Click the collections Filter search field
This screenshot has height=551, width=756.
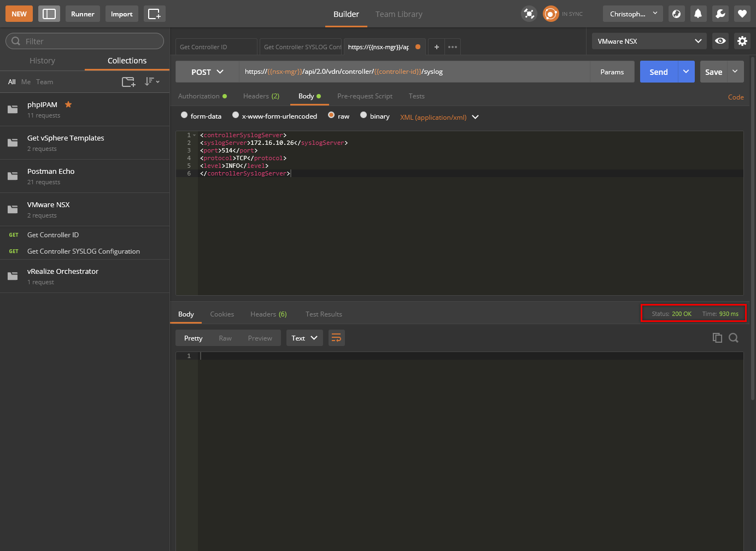(x=85, y=41)
